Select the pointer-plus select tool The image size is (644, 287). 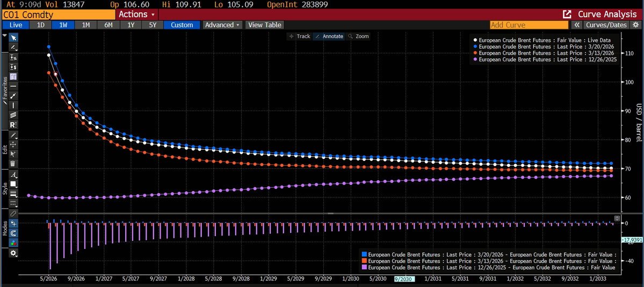coord(13,154)
